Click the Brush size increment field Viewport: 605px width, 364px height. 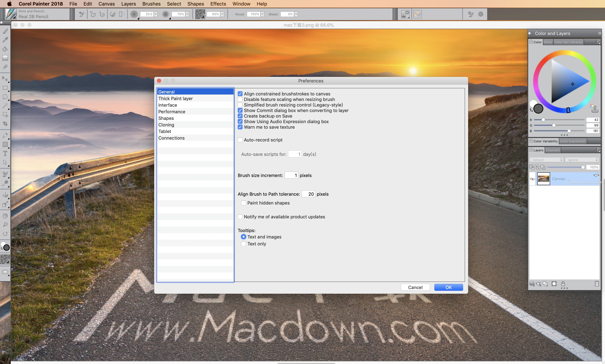[291, 175]
